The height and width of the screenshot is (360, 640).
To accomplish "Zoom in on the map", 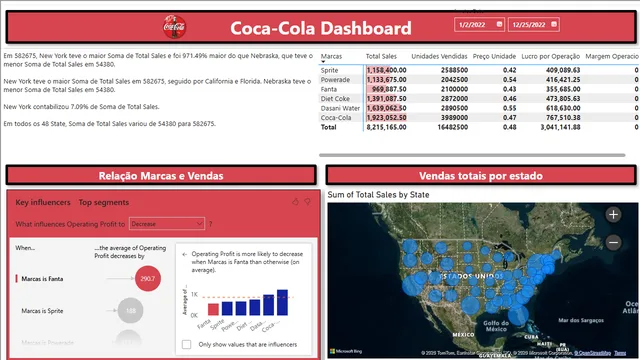I will tap(613, 215).
